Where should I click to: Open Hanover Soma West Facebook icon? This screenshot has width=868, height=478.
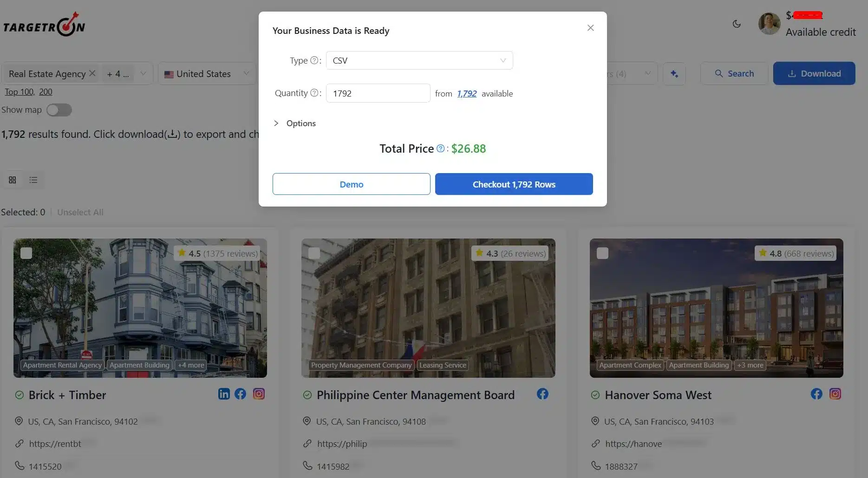[x=816, y=394]
